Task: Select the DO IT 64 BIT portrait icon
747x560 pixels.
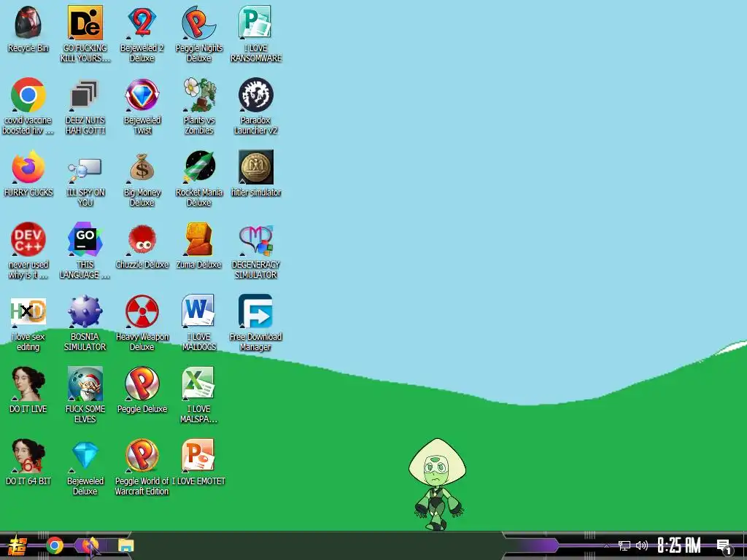Action: point(28,456)
